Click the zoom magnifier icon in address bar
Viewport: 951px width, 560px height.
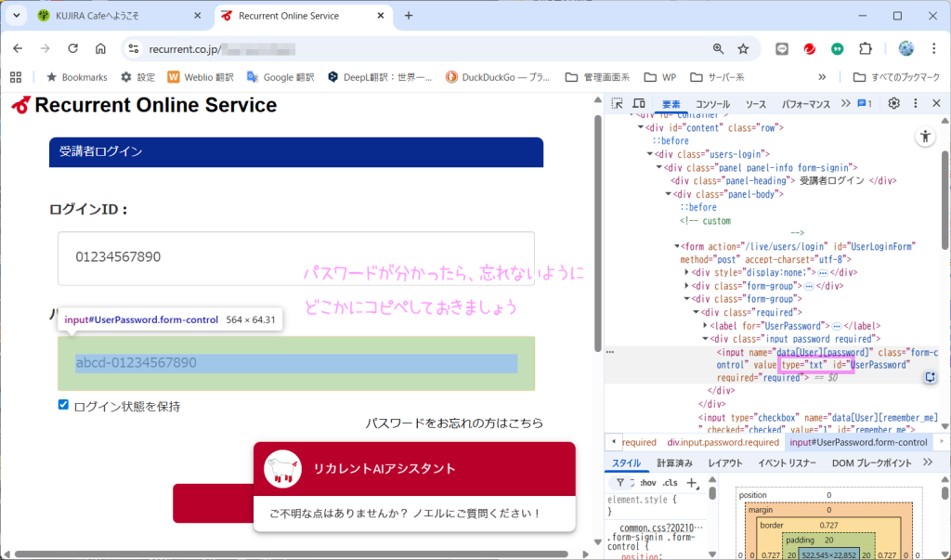click(x=718, y=48)
